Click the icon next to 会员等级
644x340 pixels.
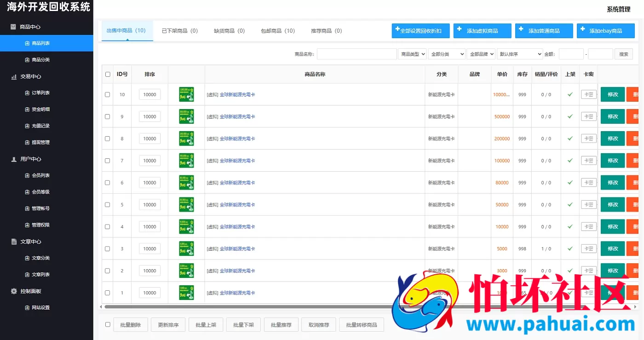(27, 192)
